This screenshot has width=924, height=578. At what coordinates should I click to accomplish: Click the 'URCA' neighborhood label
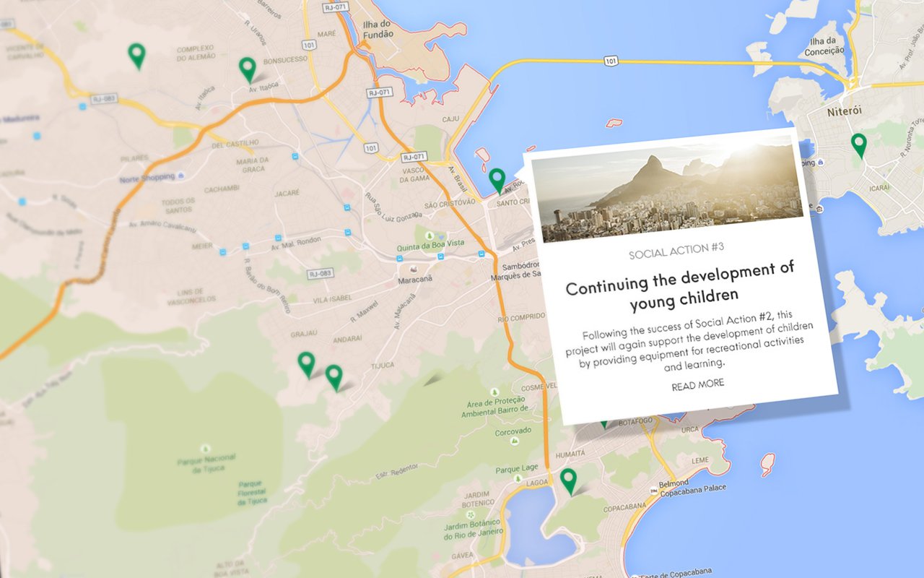coord(689,429)
